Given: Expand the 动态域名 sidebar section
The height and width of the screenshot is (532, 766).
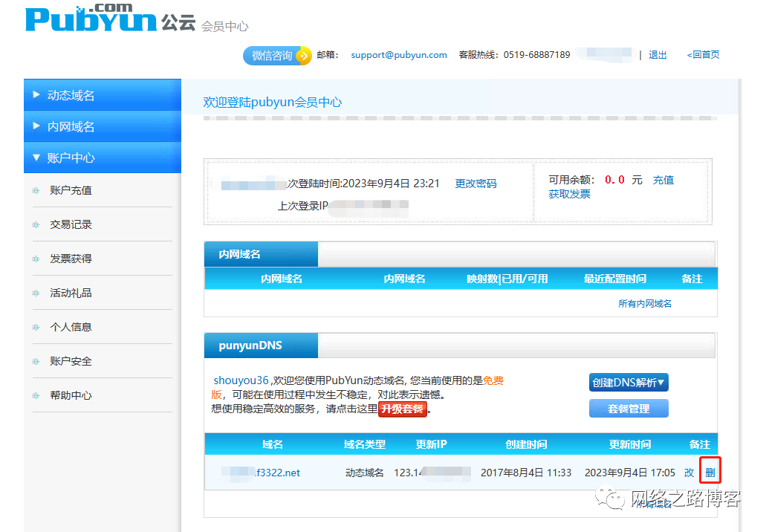Looking at the screenshot, I should 102,95.
